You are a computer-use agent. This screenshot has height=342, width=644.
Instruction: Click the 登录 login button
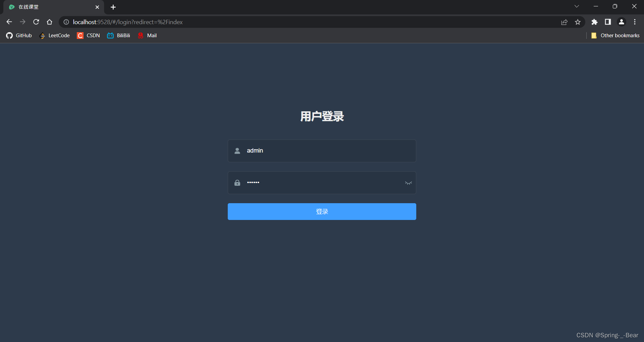pos(322,212)
